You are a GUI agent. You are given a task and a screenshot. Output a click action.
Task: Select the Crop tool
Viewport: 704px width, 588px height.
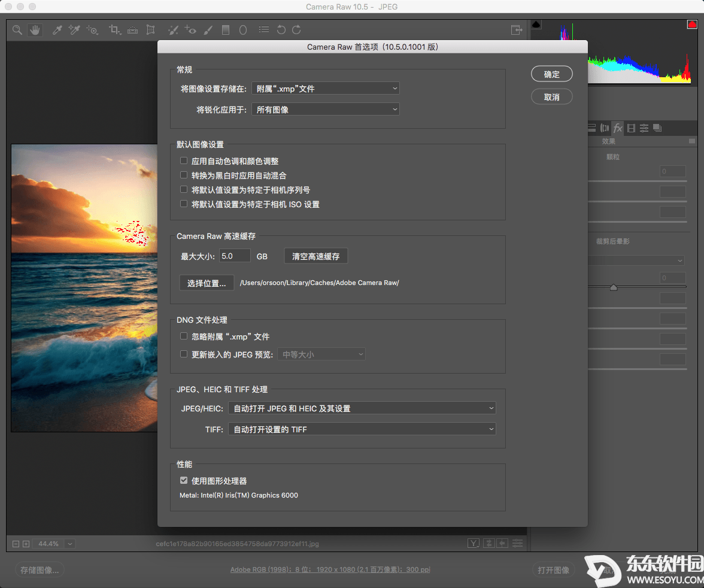click(114, 30)
